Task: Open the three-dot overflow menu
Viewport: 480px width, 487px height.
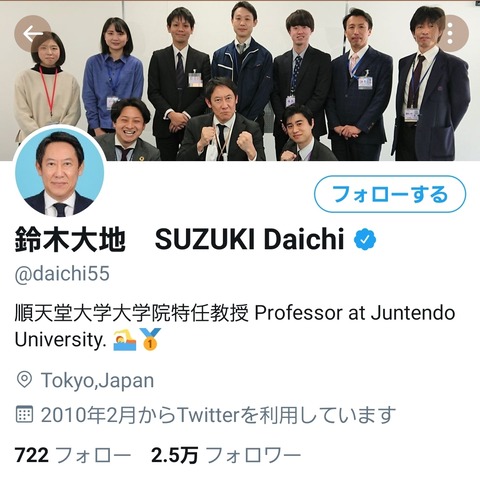Action: (x=450, y=33)
